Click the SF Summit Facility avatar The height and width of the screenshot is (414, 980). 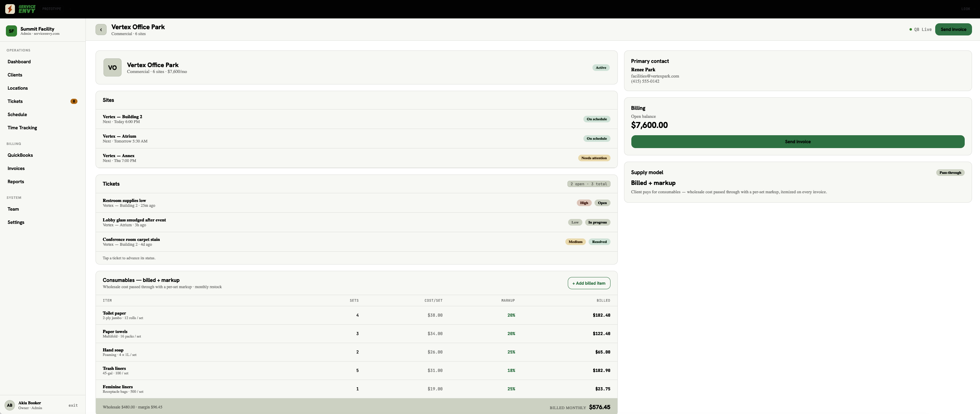point(11,31)
